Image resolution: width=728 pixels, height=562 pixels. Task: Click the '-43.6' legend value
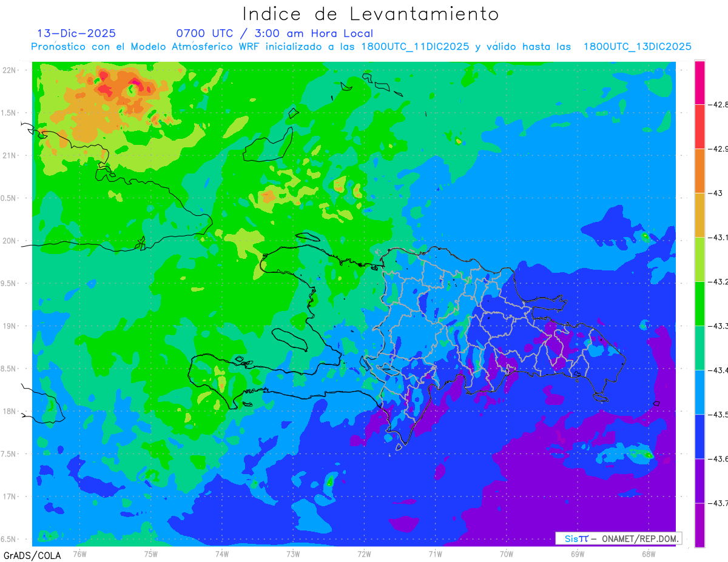click(718, 458)
